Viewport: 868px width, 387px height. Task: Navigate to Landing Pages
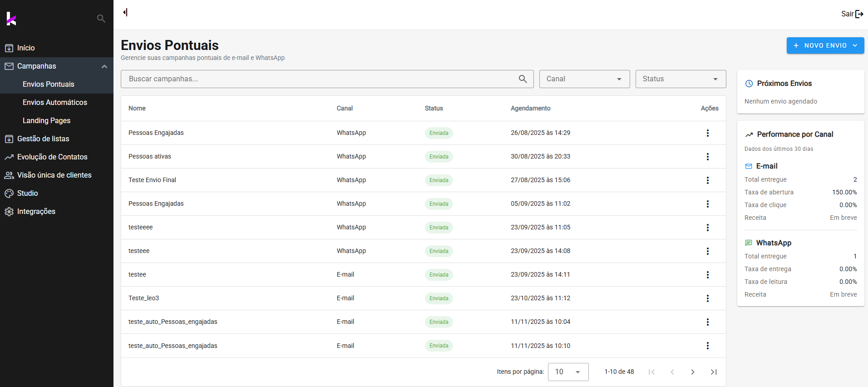(47, 121)
